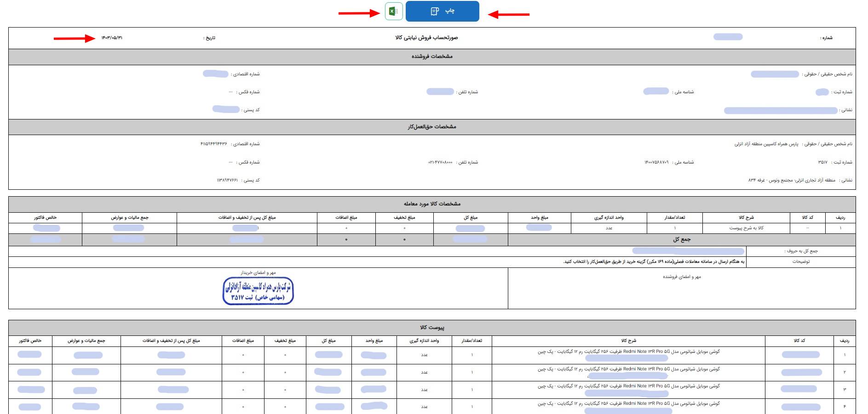Screen dimensions: 868x414
Task: Click the invoice title صورتحساب فروش نیابتی کالا
Action: click(x=426, y=38)
